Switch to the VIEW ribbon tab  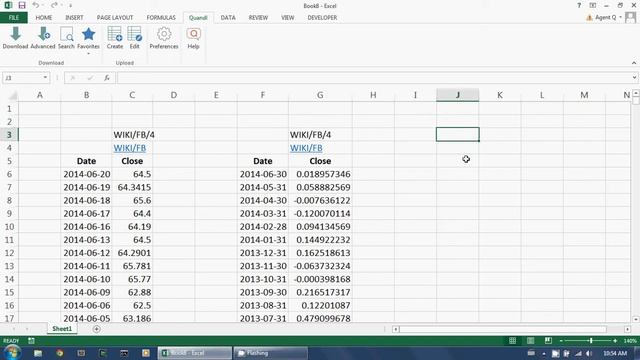[x=287, y=18]
